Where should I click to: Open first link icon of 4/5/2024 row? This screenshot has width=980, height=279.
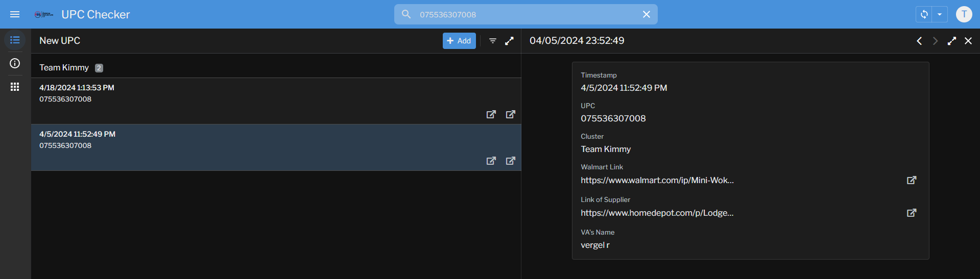pos(491,161)
